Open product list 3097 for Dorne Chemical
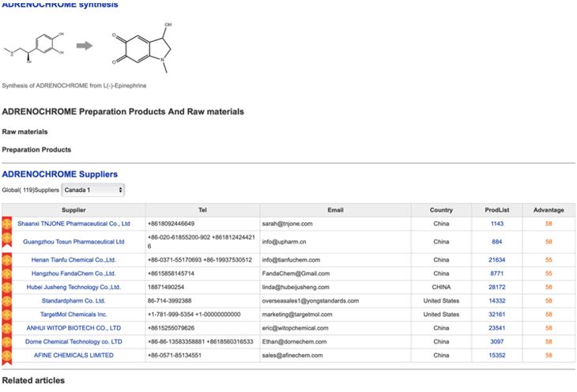Screen dimensions: 577x392 tap(497, 341)
